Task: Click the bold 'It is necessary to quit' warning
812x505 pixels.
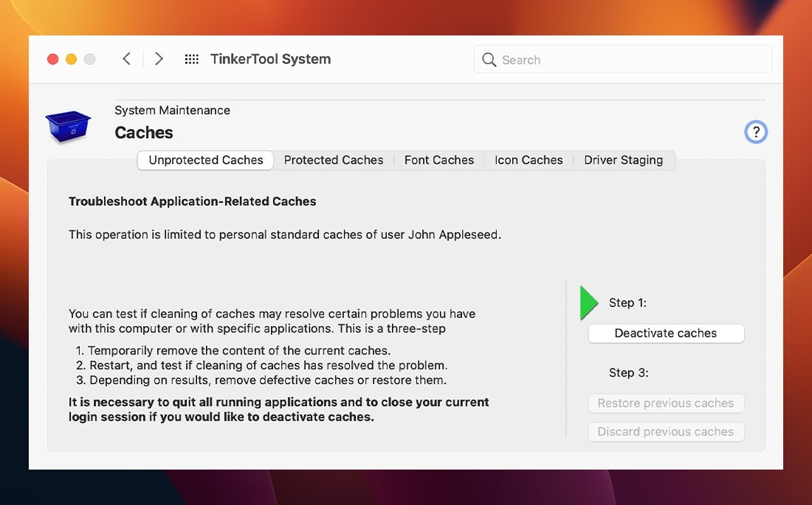Action: pyautogui.click(x=278, y=409)
